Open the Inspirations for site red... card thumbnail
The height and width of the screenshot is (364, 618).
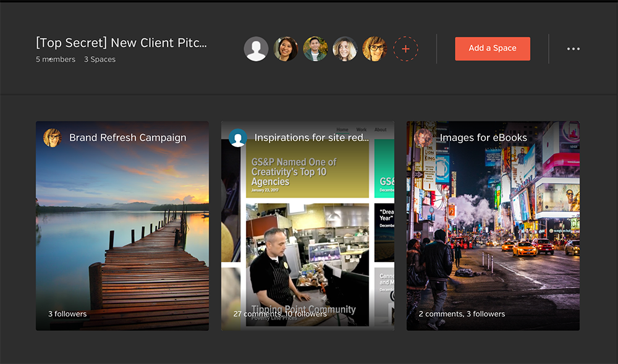(x=308, y=226)
